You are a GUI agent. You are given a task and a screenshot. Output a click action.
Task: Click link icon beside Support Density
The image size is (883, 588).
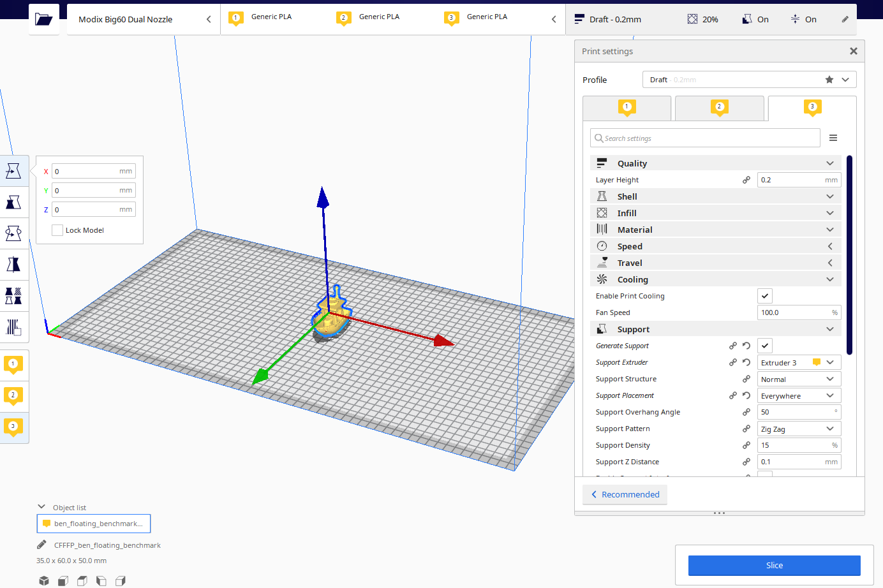[746, 445]
